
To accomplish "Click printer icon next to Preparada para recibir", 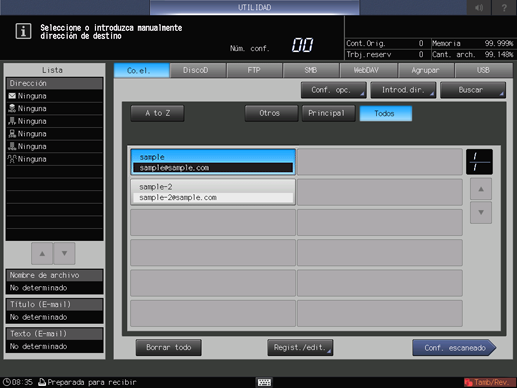I will coord(42,382).
